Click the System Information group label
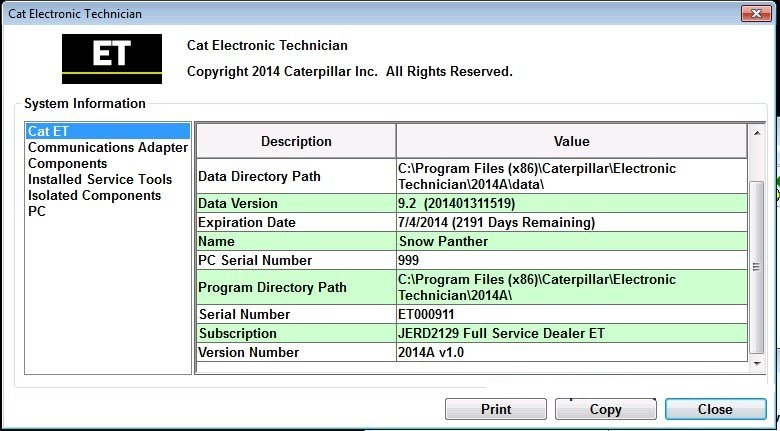780x431 pixels. click(x=85, y=104)
